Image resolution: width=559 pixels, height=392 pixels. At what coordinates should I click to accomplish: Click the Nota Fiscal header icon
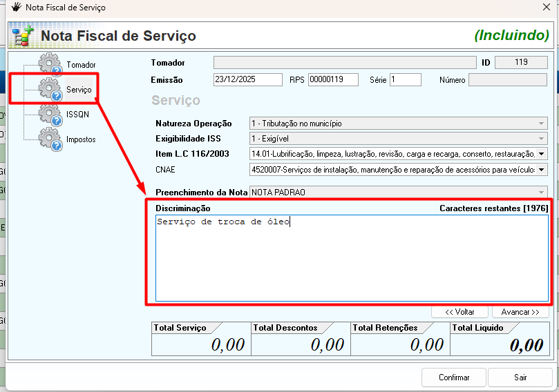click(x=23, y=36)
